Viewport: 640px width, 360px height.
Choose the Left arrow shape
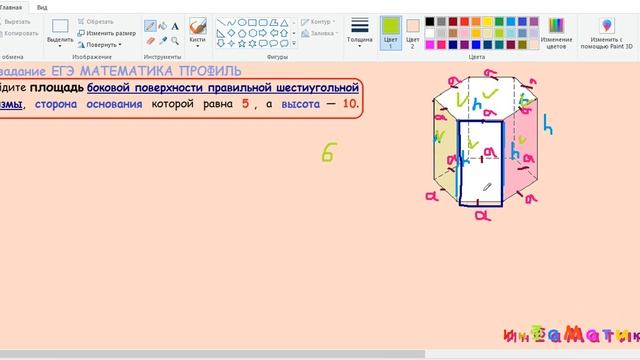pyautogui.click(x=274, y=33)
